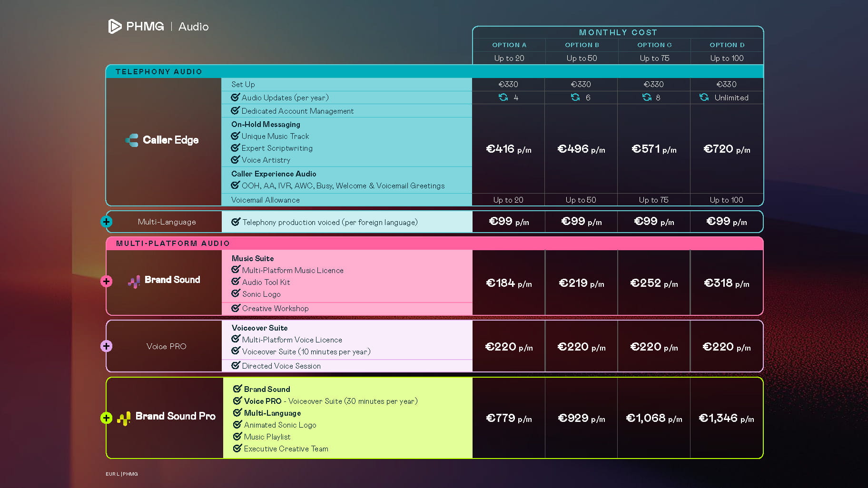
Task: Toggle the OOH, AA, IVR greetings checkmark
Action: pyautogui.click(x=236, y=185)
